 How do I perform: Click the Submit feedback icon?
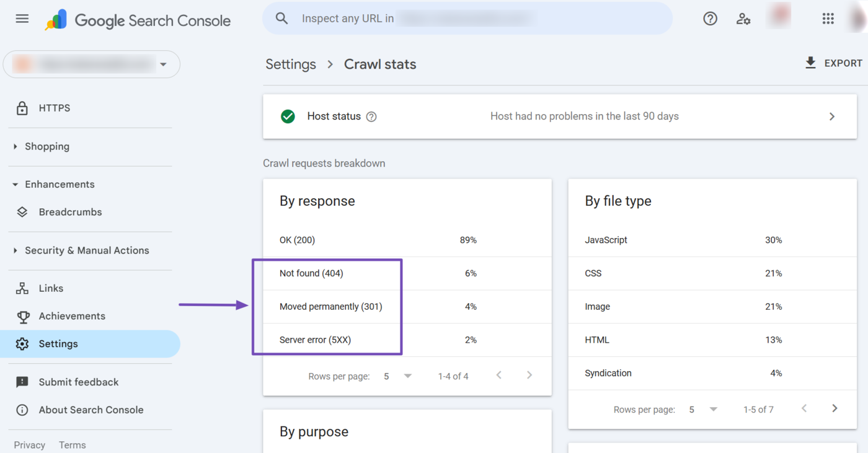point(22,382)
